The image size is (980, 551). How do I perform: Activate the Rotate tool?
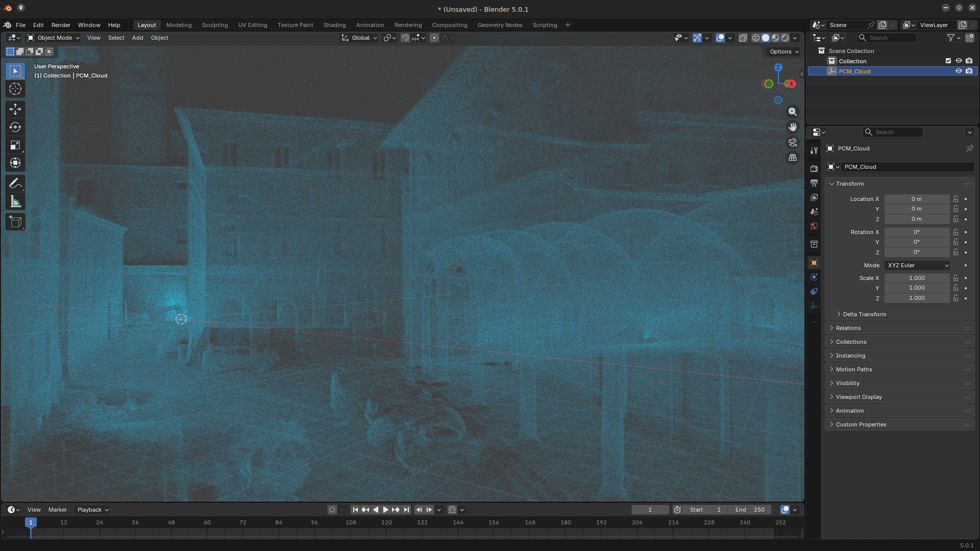(15, 127)
